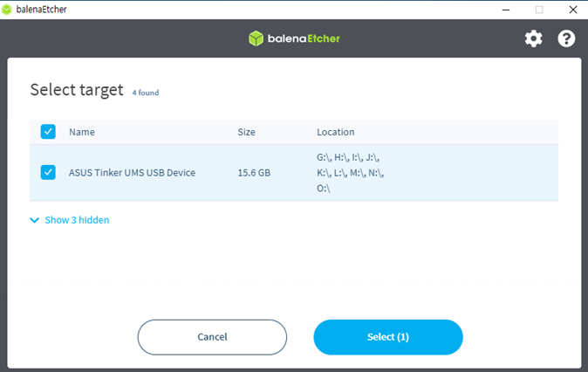
Task: Toggle the select-all checkbox in table header
Action: (48, 132)
